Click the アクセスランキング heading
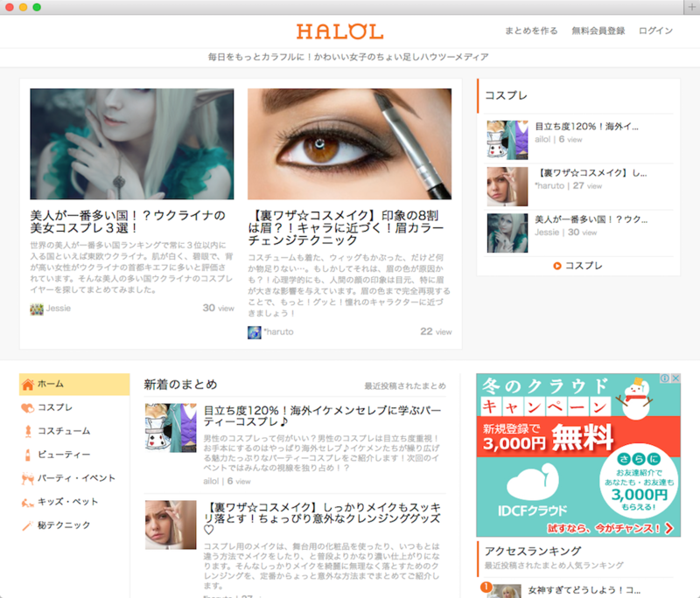This screenshot has height=598, width=700. [533, 552]
